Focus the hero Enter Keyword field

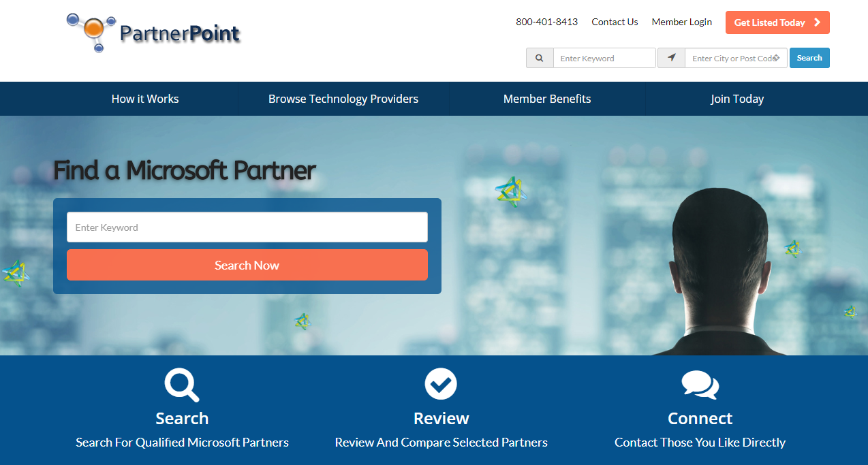[x=247, y=227]
